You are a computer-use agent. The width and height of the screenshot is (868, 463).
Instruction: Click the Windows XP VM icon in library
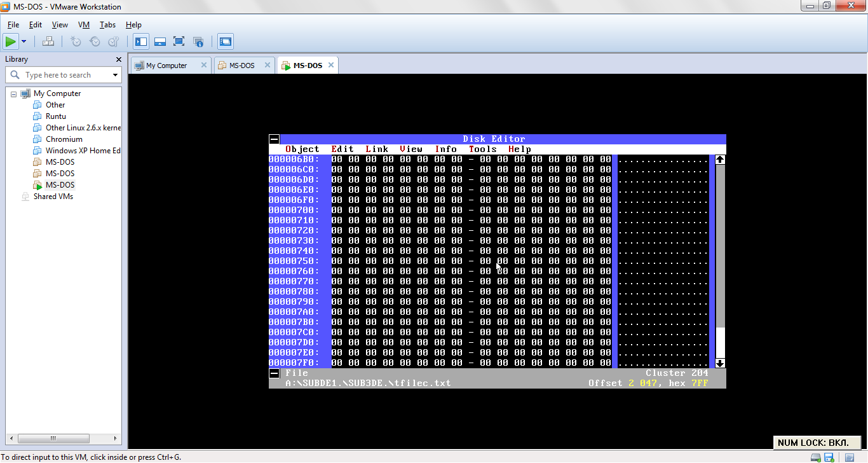37,151
